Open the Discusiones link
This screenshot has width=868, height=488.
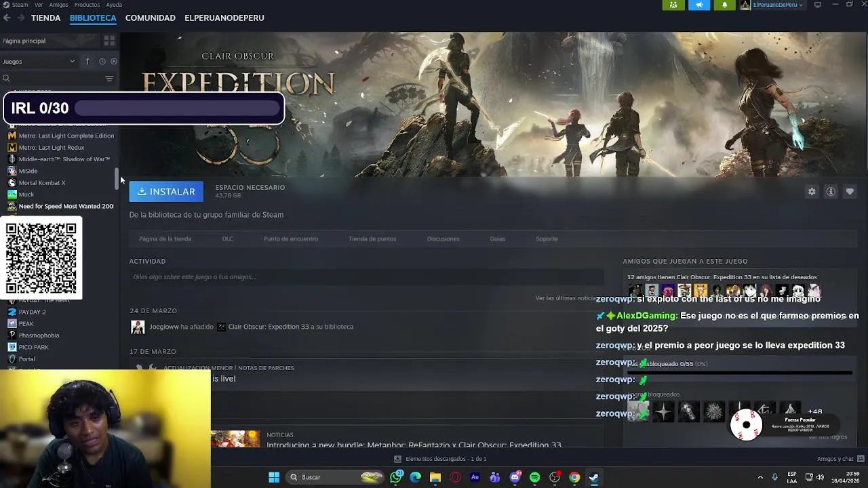point(443,239)
